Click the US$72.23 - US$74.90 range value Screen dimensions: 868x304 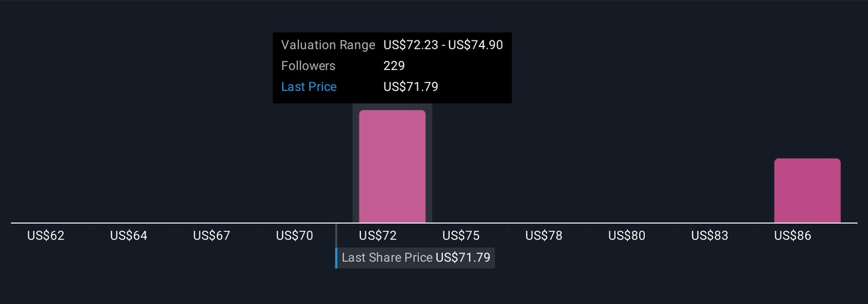tap(443, 45)
